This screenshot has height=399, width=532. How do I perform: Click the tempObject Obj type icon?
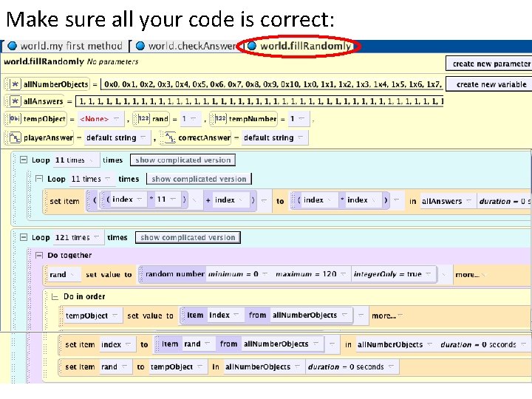15,119
